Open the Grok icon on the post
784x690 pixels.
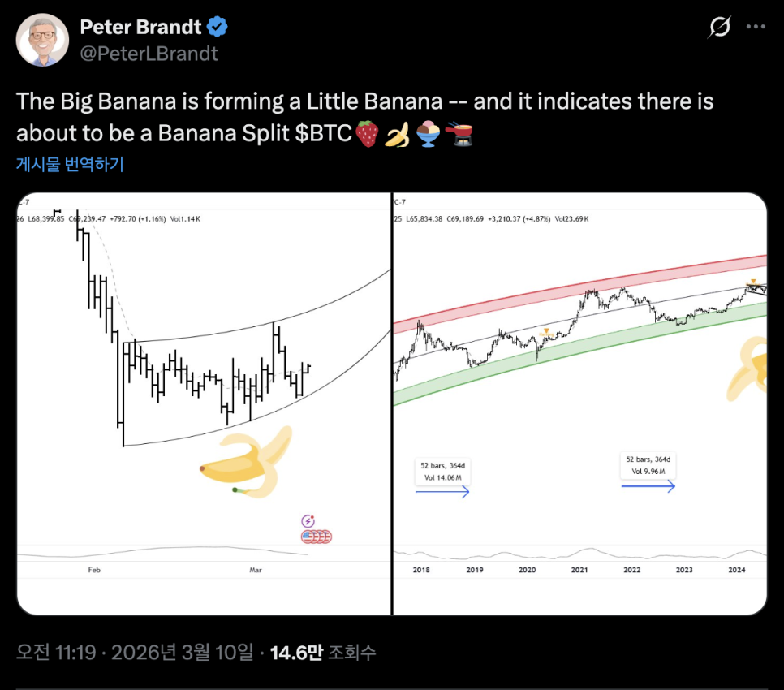(719, 28)
